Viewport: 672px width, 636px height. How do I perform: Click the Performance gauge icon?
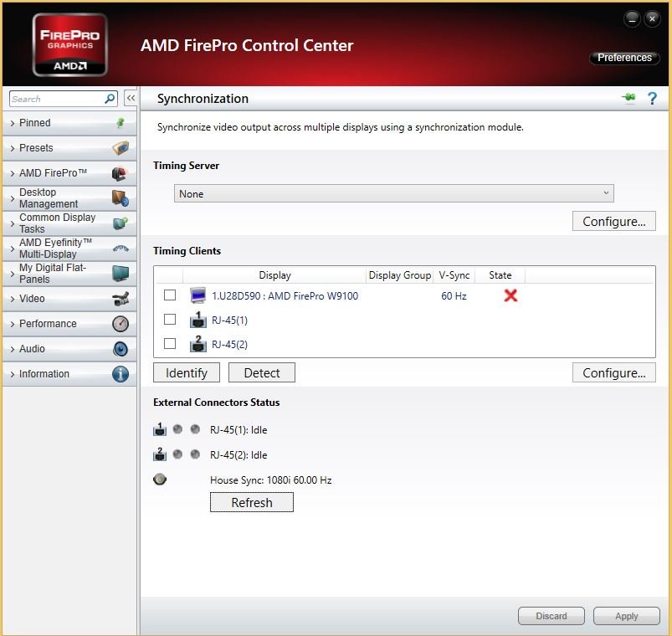pos(121,324)
